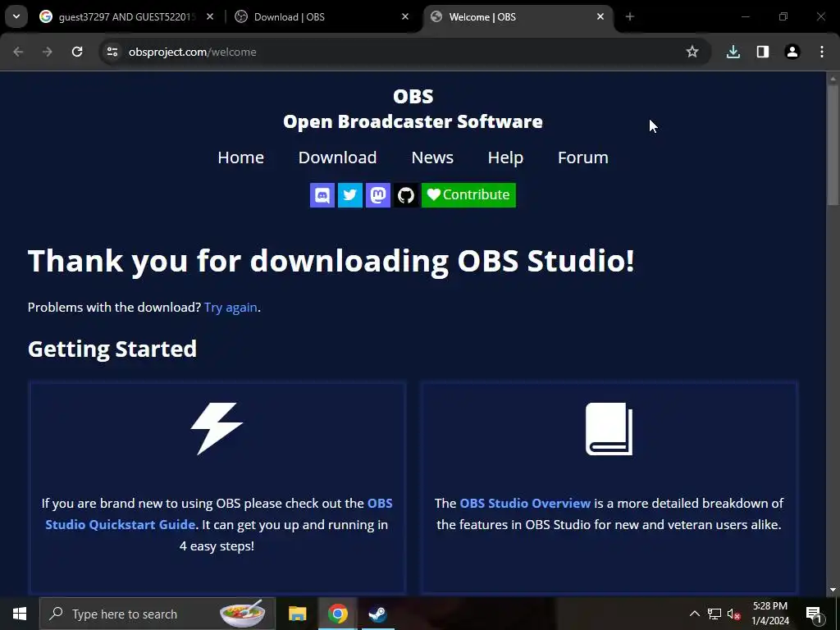
Task: Open the OBS Studio Quickstart Guide link
Action: click(x=218, y=514)
